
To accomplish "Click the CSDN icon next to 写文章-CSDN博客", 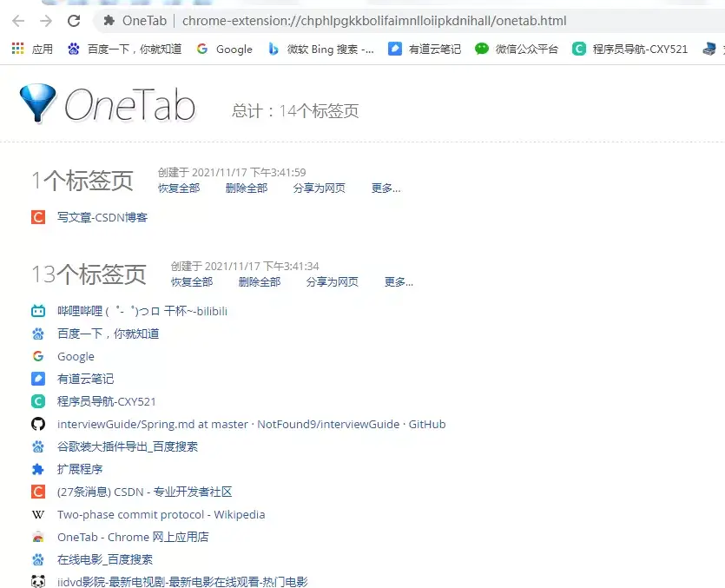I will [x=37, y=218].
